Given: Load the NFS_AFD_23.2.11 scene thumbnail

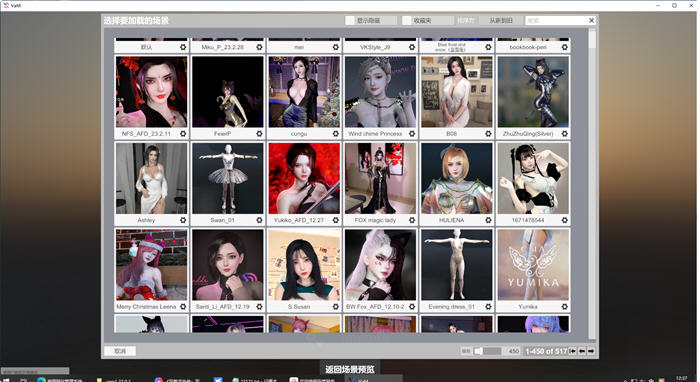Looking at the screenshot, I should [x=151, y=92].
